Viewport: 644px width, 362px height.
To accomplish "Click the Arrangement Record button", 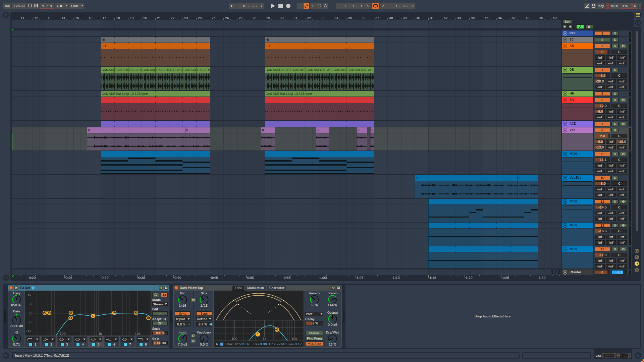I will tap(288, 6).
